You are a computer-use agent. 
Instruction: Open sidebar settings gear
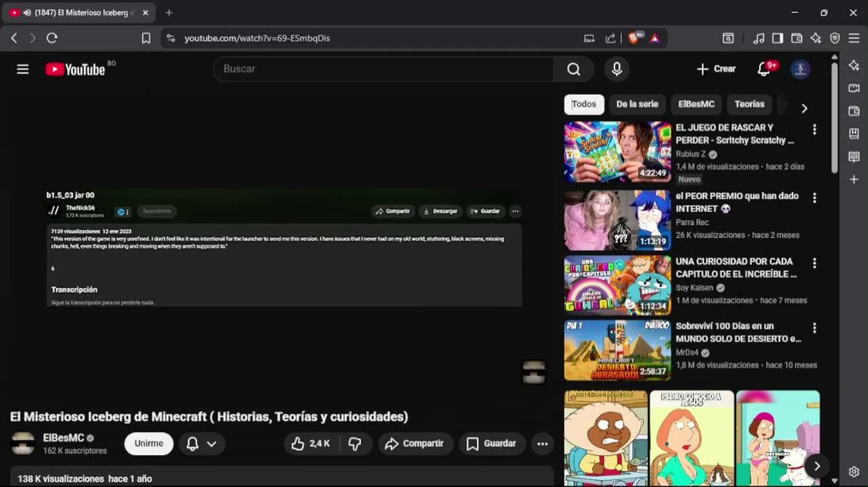(854, 471)
